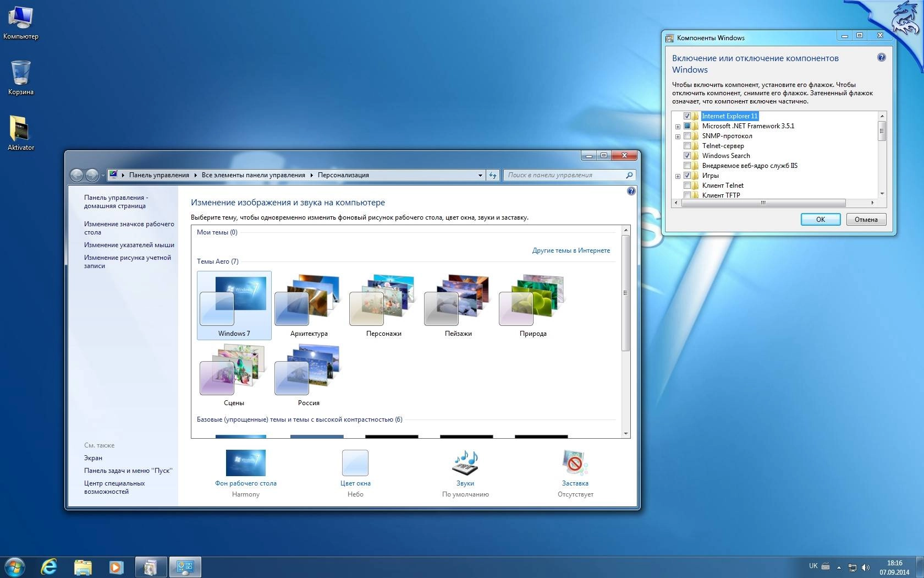Click the forward arrow in the Персонализация window
This screenshot has height=578, width=924.
click(92, 175)
